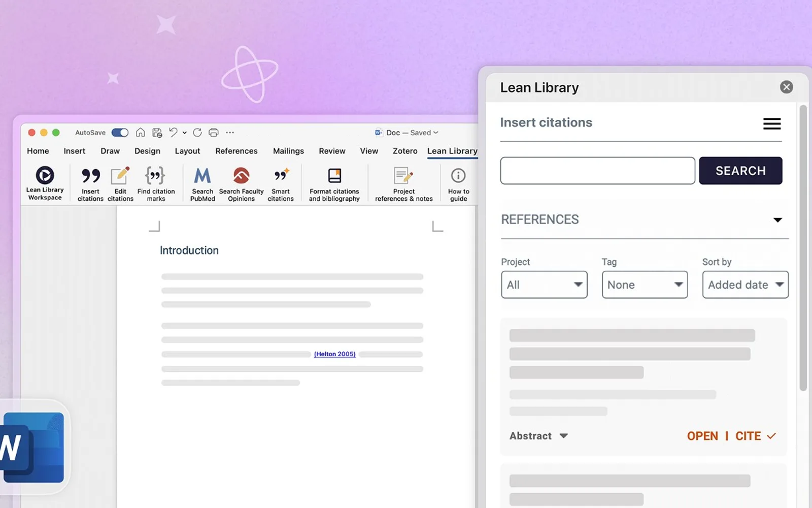Viewport: 812px width, 508px height.
Task: Click the redo icon
Action: tap(197, 133)
